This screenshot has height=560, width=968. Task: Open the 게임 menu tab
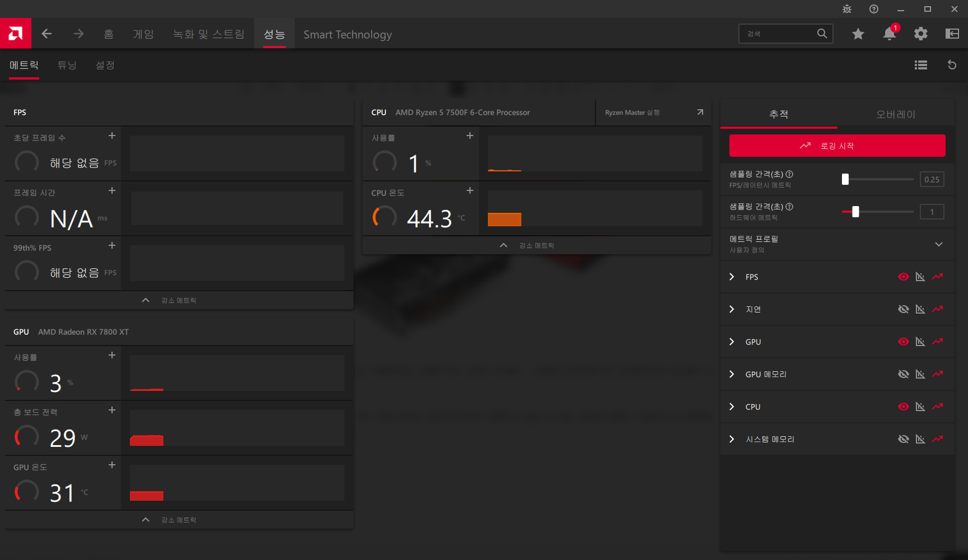pyautogui.click(x=143, y=34)
